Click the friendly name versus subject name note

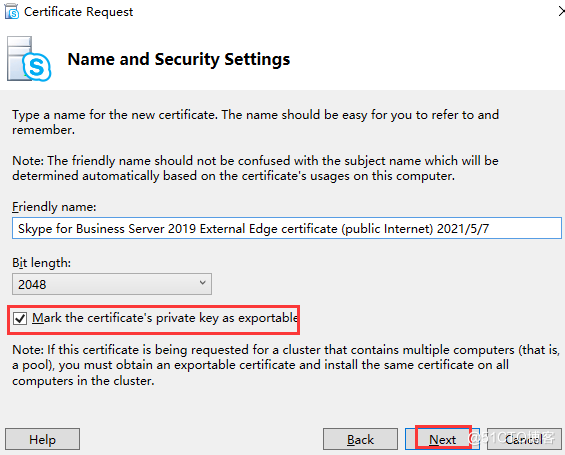(x=255, y=168)
